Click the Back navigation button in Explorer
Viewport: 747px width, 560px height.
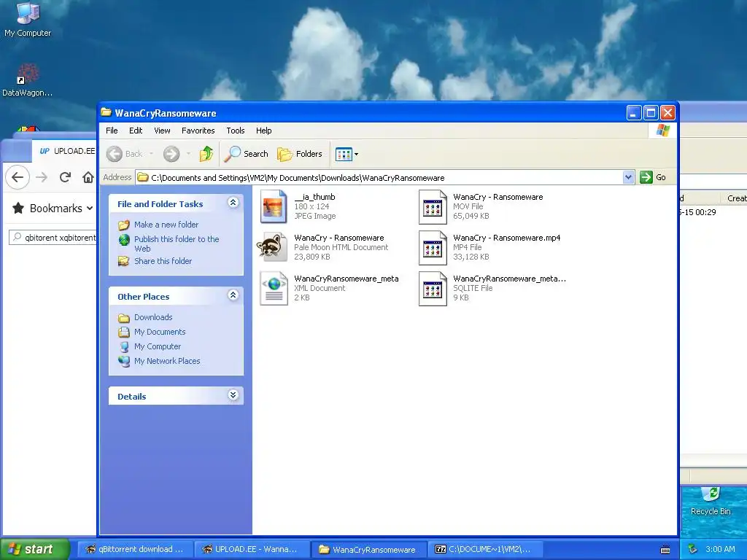coord(125,154)
